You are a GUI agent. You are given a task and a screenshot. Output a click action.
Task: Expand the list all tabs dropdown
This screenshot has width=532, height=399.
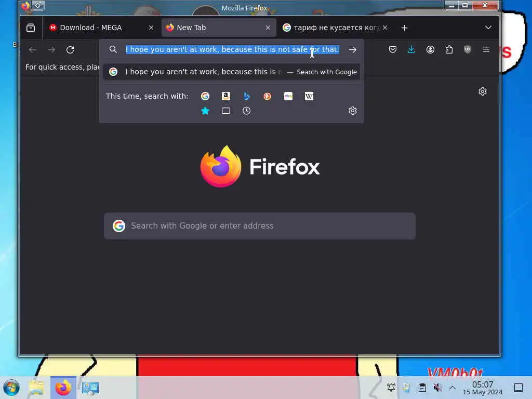[x=488, y=28]
